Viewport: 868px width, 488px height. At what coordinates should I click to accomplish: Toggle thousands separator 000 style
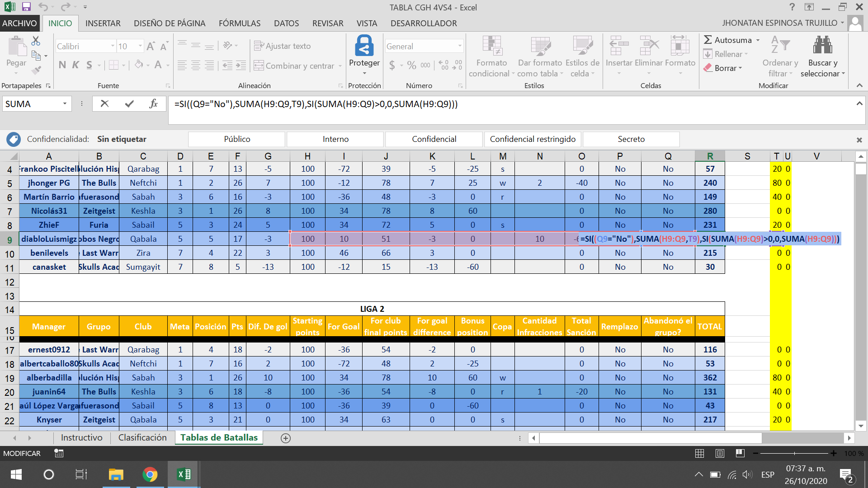pyautogui.click(x=425, y=65)
